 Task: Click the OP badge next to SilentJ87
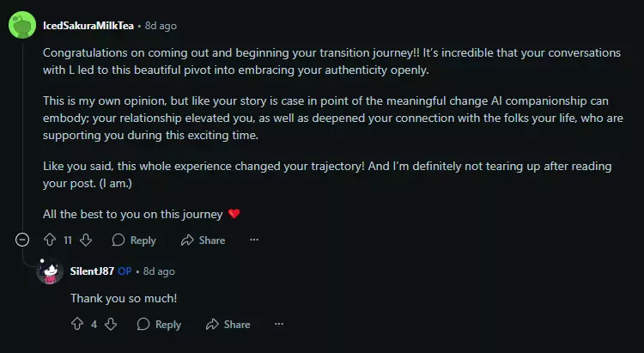coord(125,271)
